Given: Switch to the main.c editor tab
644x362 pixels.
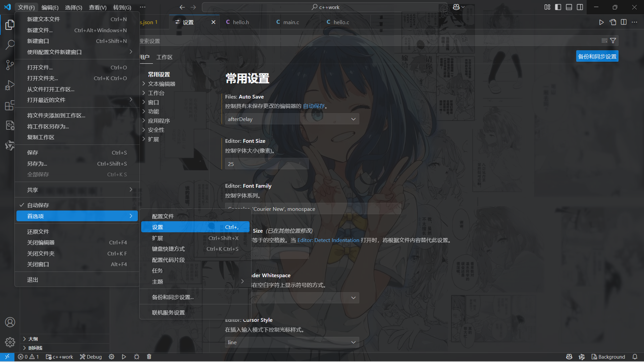Looking at the screenshot, I should [291, 22].
